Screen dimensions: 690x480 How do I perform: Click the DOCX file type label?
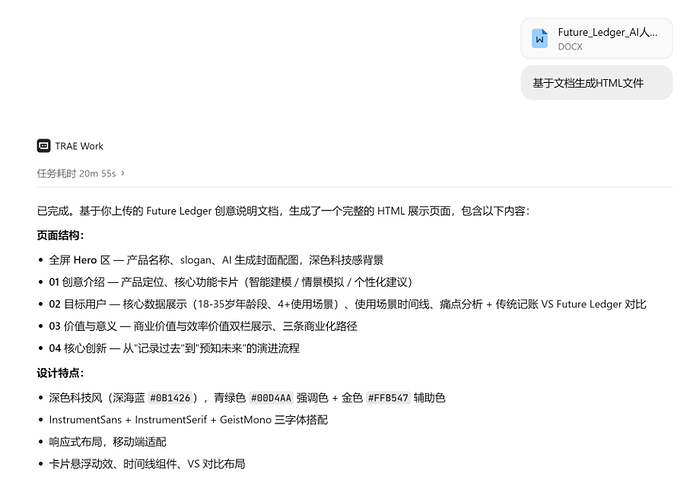pyautogui.click(x=570, y=47)
